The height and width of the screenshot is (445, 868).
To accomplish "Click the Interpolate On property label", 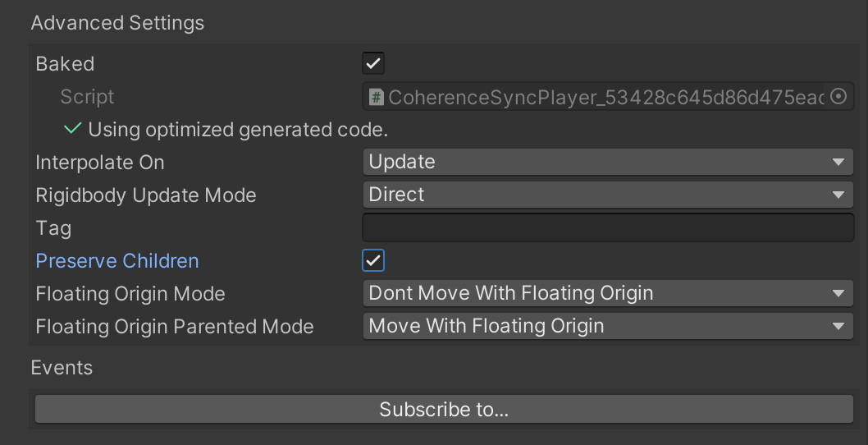I will [100, 163].
